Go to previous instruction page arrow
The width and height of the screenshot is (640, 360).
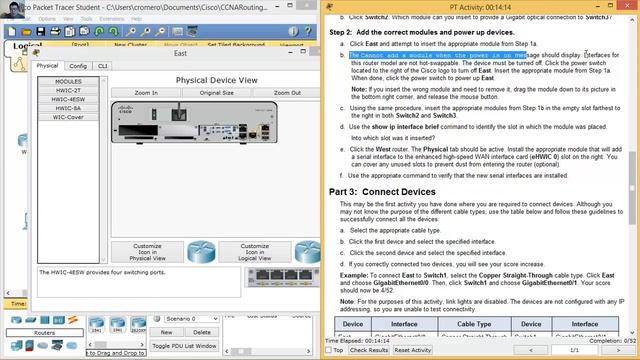click(x=531, y=350)
